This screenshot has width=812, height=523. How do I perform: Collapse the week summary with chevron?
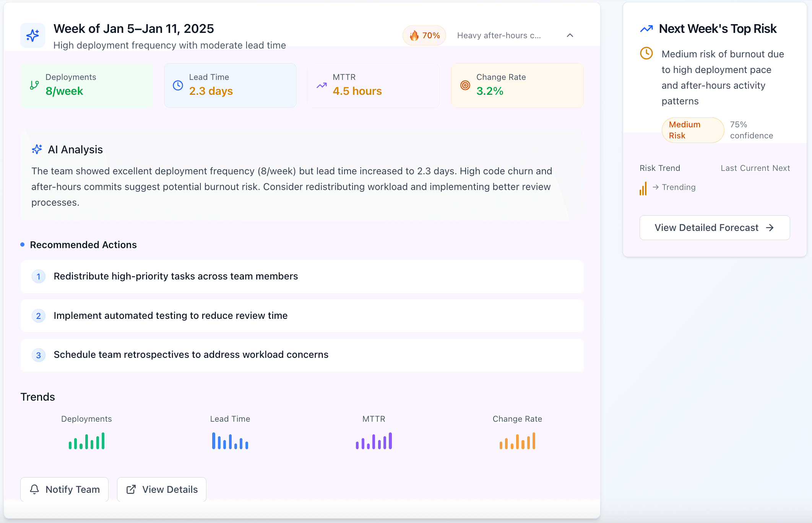[x=570, y=36]
